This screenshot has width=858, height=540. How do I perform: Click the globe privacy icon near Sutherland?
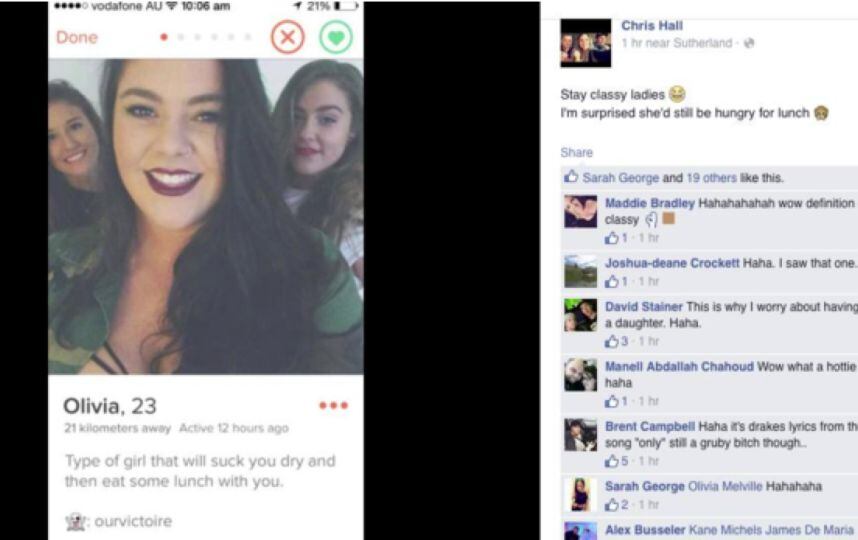(749, 43)
